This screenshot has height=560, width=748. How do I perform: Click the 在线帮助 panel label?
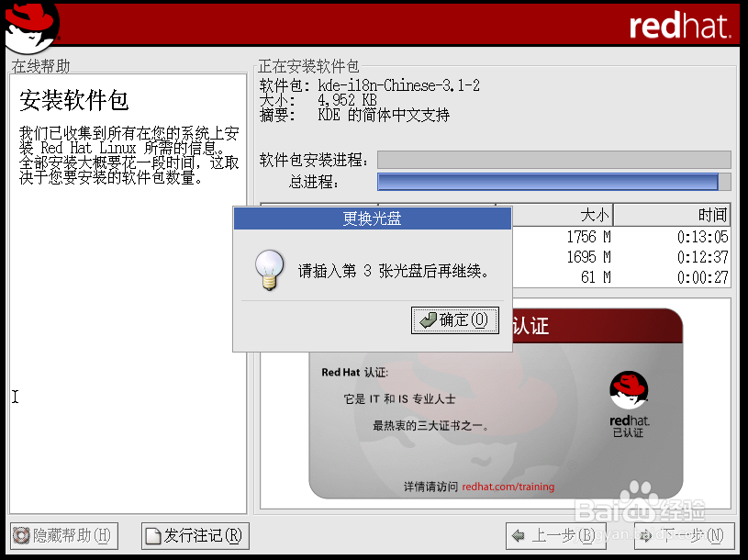(41, 66)
